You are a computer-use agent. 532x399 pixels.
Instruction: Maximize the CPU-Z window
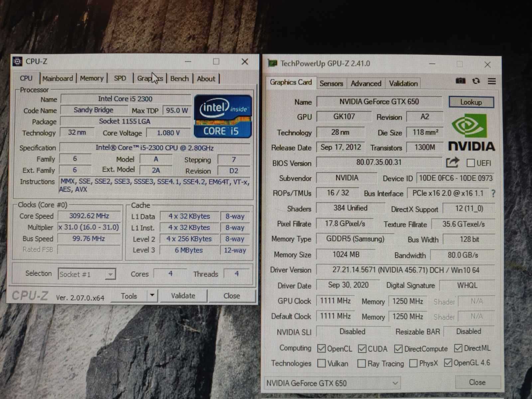tap(216, 62)
